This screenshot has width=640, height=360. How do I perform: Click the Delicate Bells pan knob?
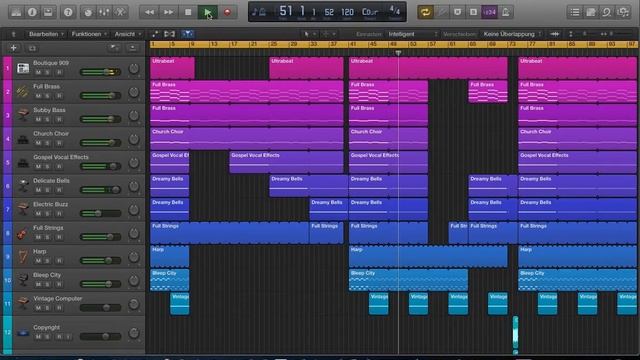[x=133, y=187]
